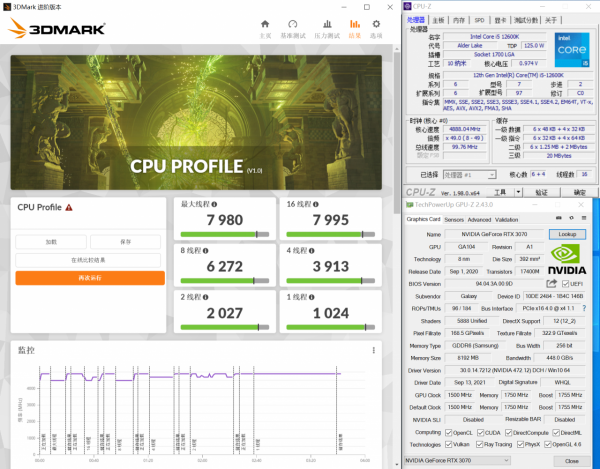600x469 pixels.
Task: Click the warning icon beside CPU Profile
Action: pos(69,207)
